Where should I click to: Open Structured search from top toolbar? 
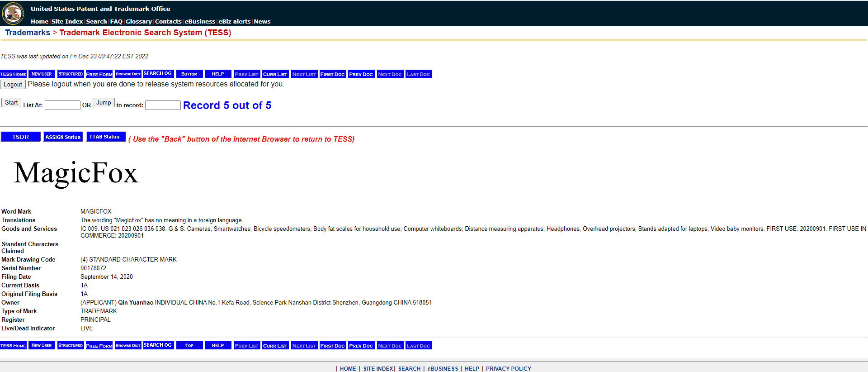(x=71, y=74)
